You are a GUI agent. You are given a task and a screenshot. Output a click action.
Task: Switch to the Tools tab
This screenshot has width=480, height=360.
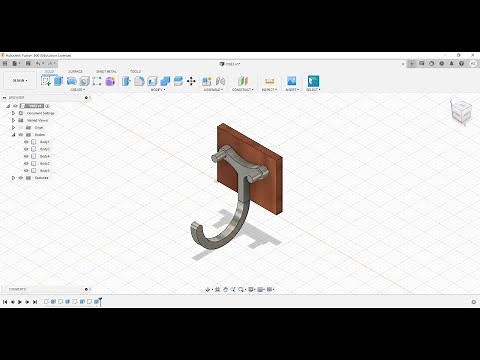pos(135,71)
